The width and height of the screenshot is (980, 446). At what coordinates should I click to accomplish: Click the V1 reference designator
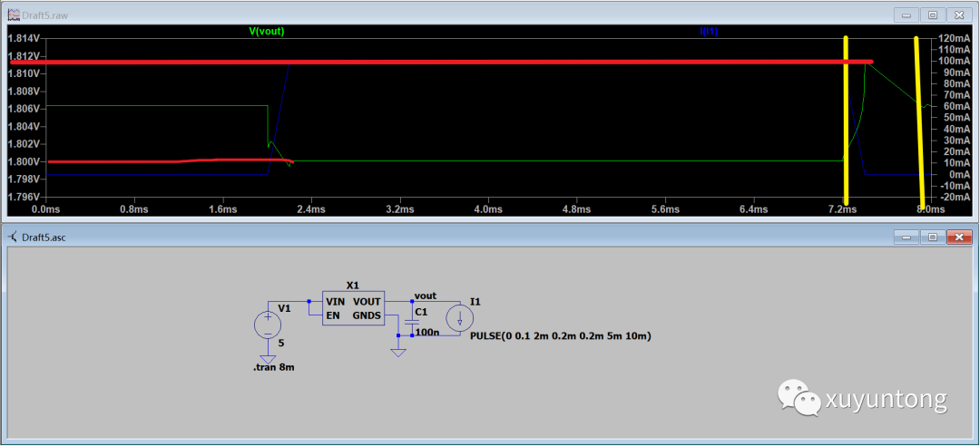(284, 308)
